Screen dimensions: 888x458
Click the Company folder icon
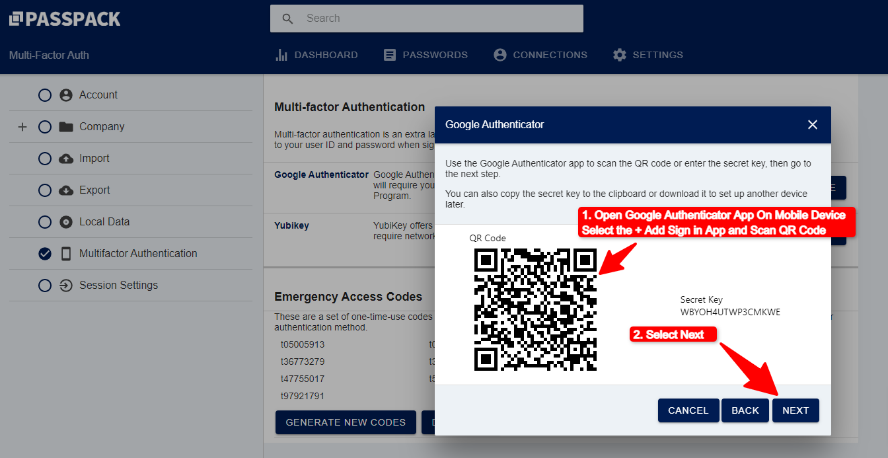click(x=66, y=127)
